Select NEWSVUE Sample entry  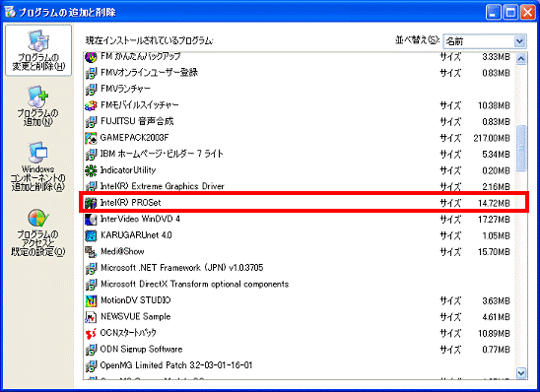coord(299,317)
